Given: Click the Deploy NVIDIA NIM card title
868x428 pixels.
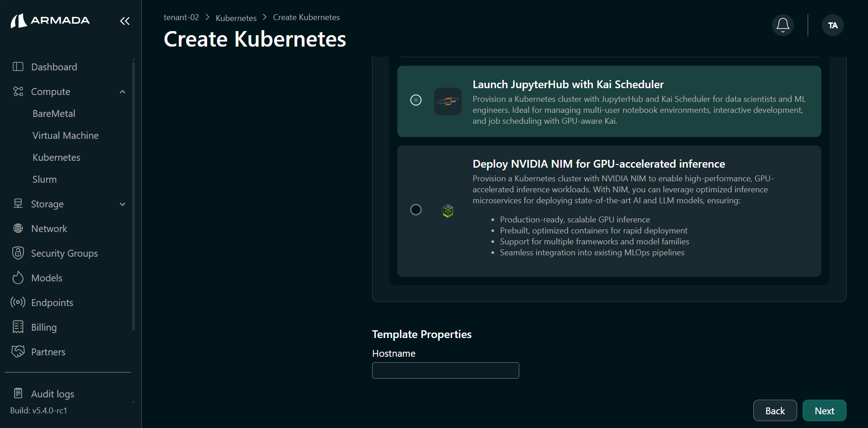Looking at the screenshot, I should 599,164.
